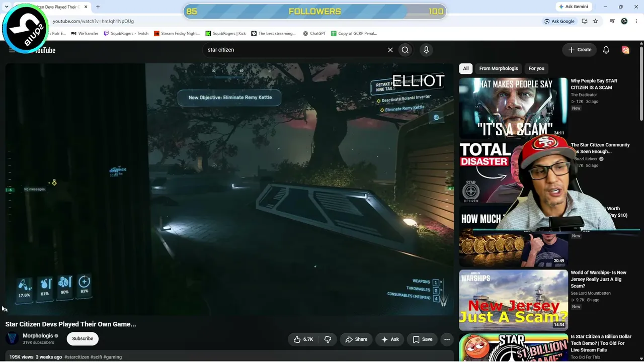The width and height of the screenshot is (644, 362).
Task: Open the ChatGPT bookmark
Action: (x=314, y=33)
